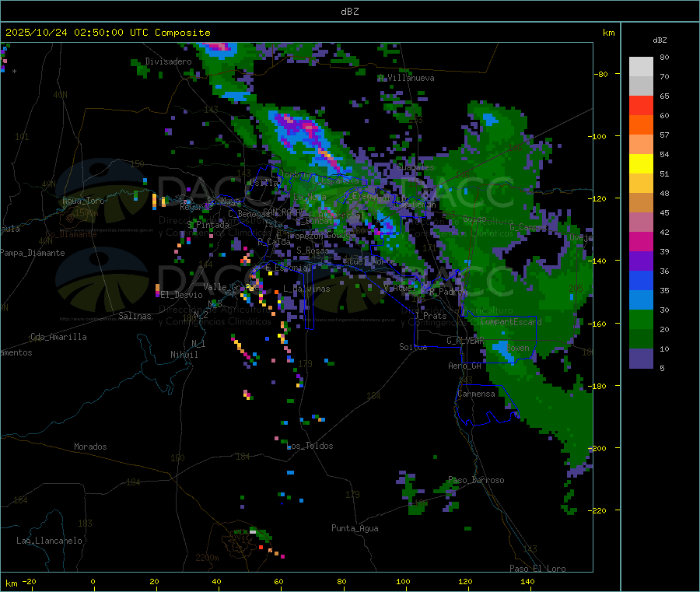
Task: Select the 'Bowen' location label
Action: pyautogui.click(x=518, y=348)
